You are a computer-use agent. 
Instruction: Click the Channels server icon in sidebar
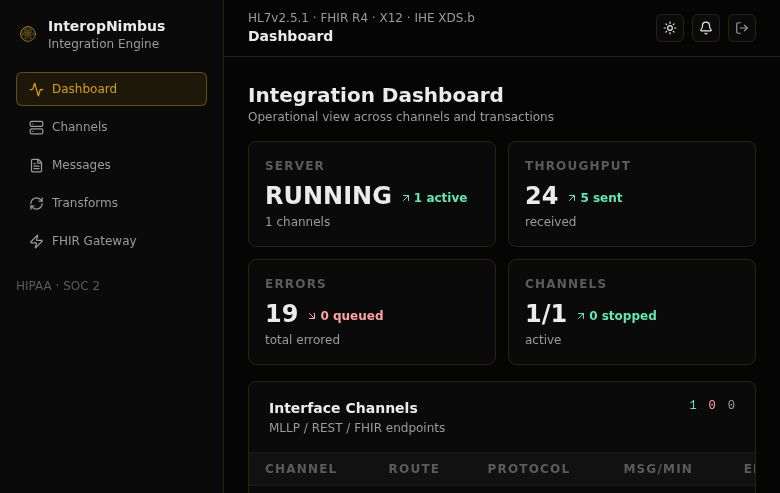pos(37,127)
